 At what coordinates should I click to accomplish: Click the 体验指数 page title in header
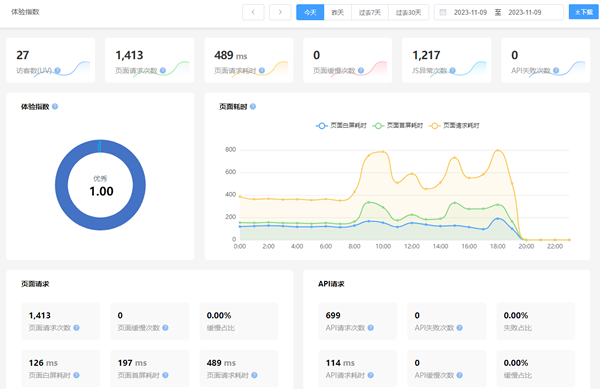click(x=25, y=12)
